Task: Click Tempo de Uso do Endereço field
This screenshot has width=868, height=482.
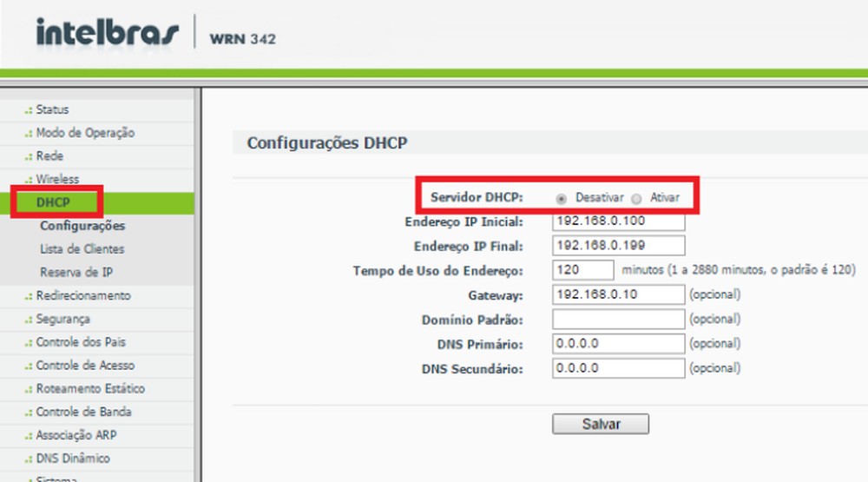Action: coord(583,270)
